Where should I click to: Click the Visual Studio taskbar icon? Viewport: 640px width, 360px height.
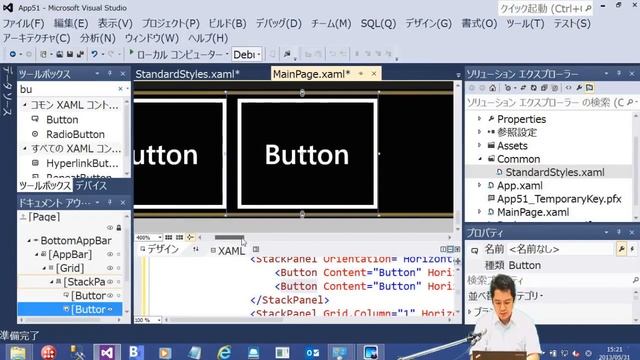pos(107,352)
